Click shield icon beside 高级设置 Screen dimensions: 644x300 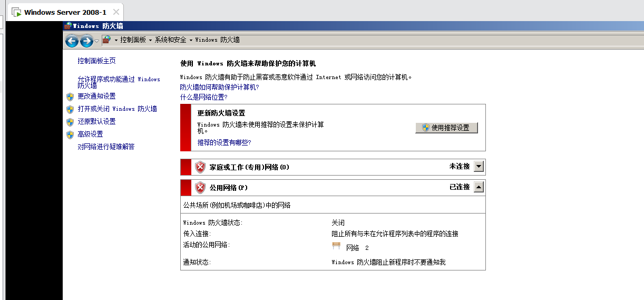[x=70, y=134]
